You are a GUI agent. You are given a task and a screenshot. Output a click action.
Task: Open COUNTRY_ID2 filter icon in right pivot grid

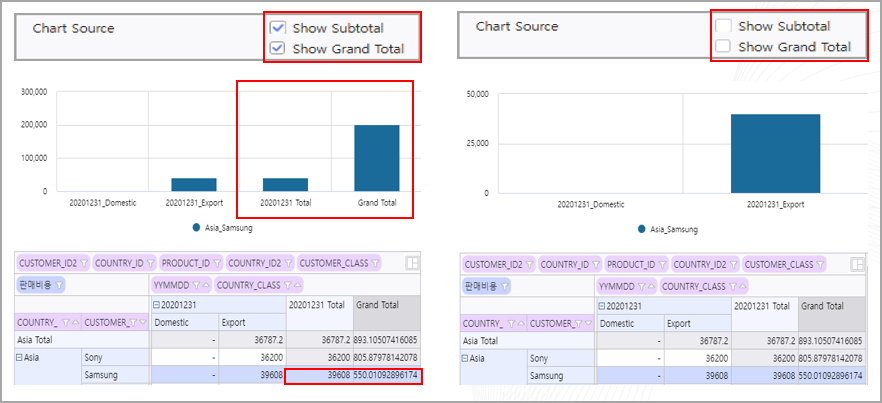734,264
